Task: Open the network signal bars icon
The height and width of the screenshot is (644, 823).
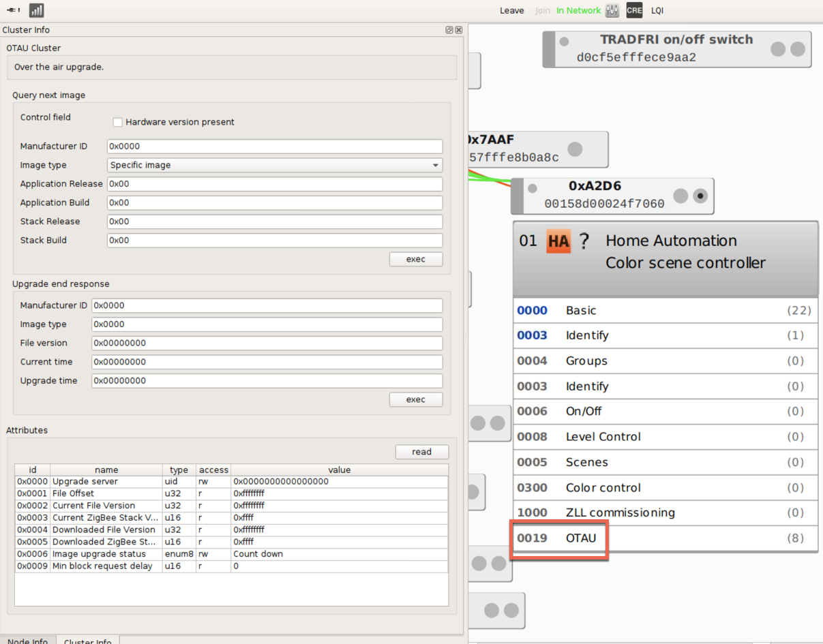Action: [37, 10]
